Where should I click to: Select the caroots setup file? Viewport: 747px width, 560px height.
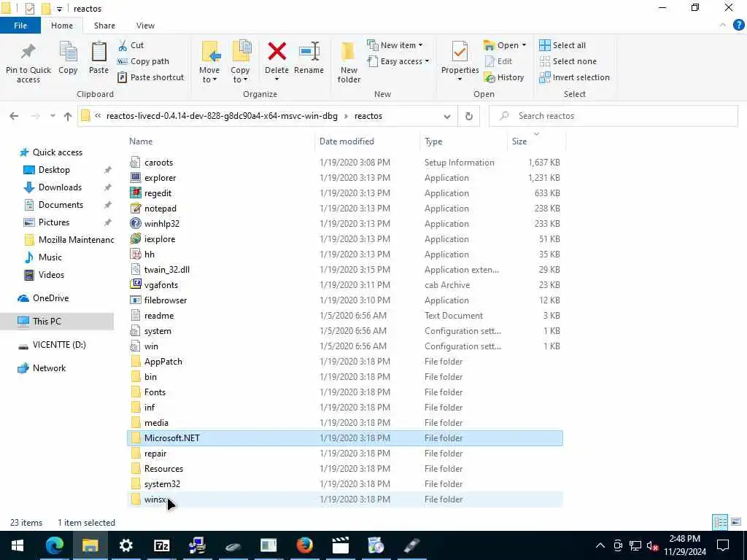point(345,163)
